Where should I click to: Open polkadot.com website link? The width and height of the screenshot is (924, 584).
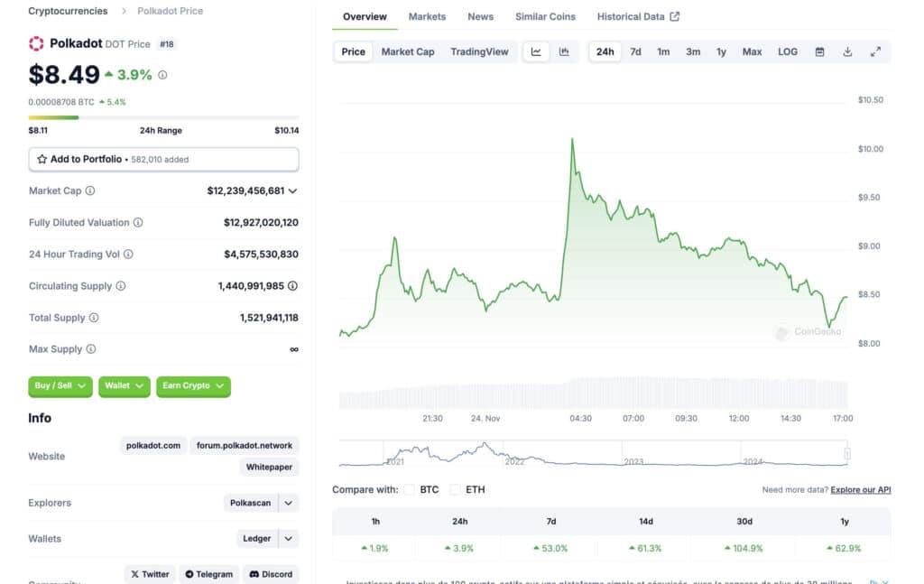(x=153, y=446)
